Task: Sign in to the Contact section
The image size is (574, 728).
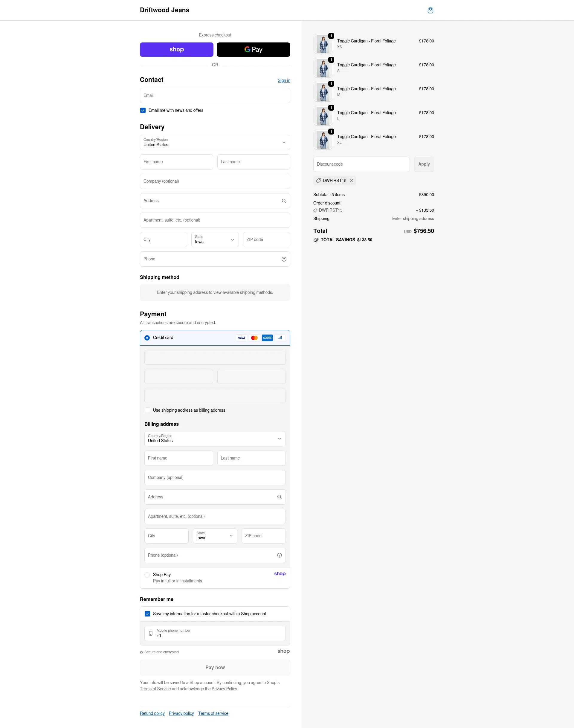Action: pos(284,80)
